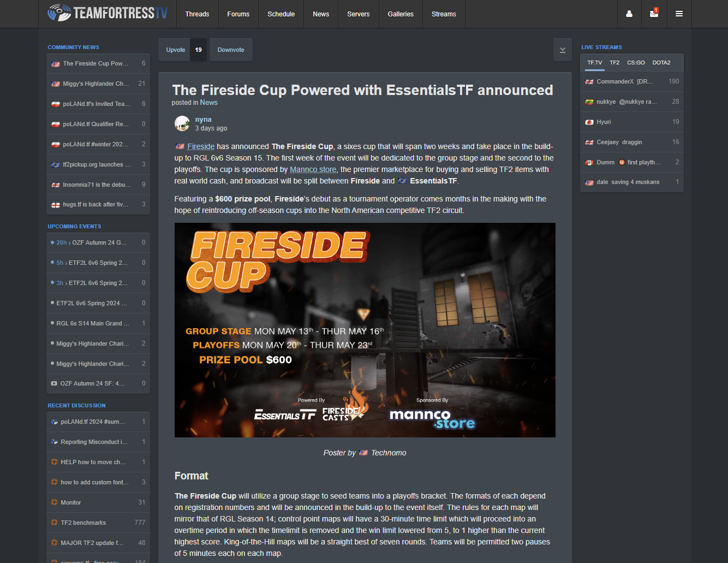The width and height of the screenshot is (728, 563).
Task: Open '5h › ETF2L 6v6 Spring 2...' event
Action: (98, 263)
